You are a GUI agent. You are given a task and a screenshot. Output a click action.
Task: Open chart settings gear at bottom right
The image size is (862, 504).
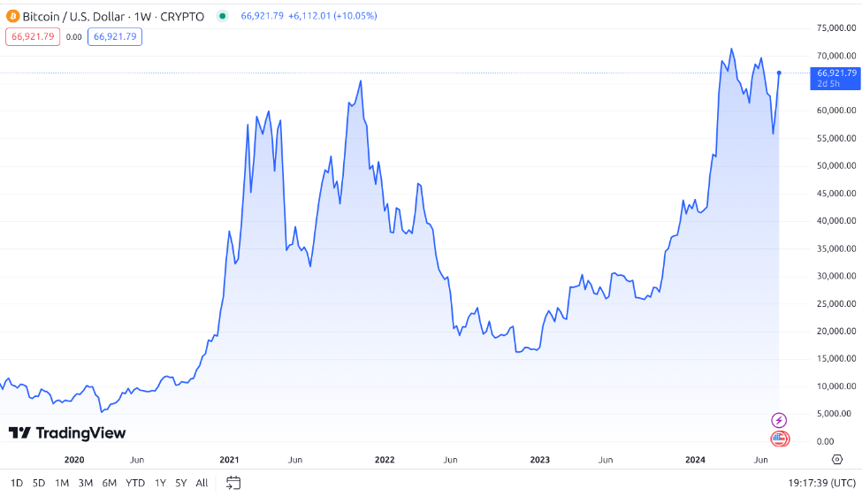coord(836,459)
